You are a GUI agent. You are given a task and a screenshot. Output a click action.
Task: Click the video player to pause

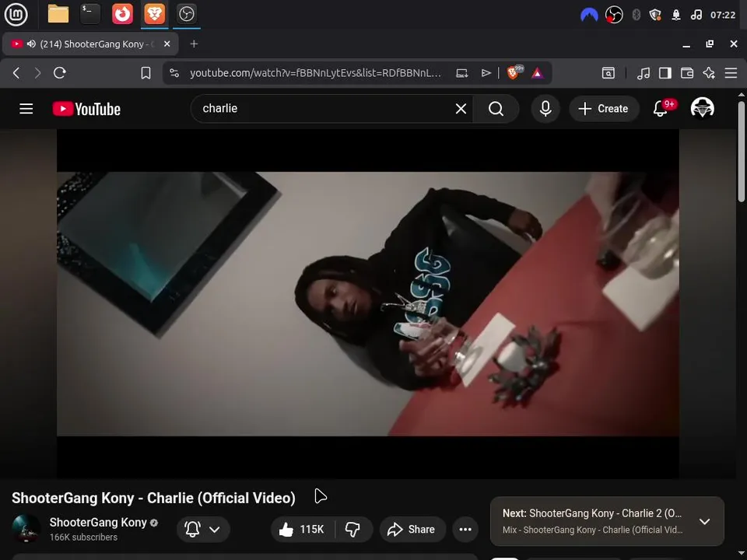point(368,304)
